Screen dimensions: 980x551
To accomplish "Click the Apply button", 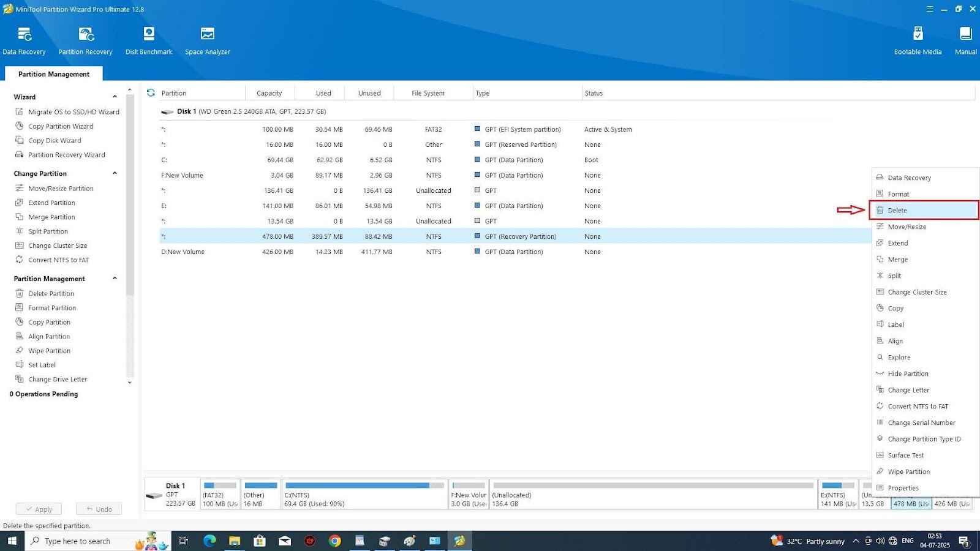I will [39, 509].
